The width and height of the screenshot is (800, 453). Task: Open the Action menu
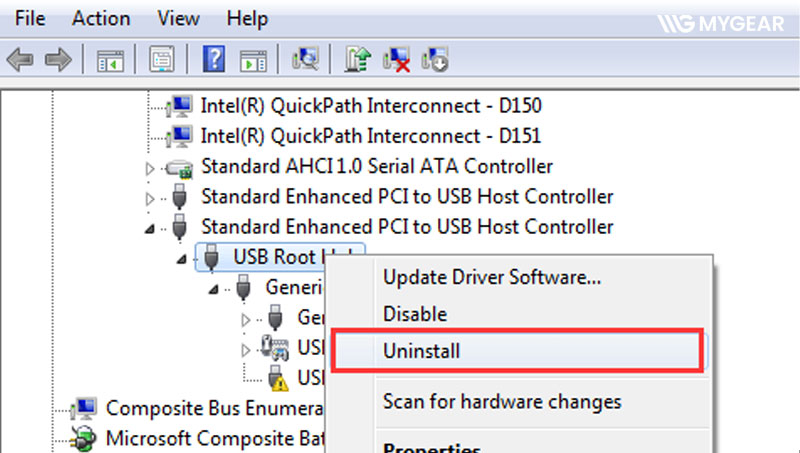101,19
